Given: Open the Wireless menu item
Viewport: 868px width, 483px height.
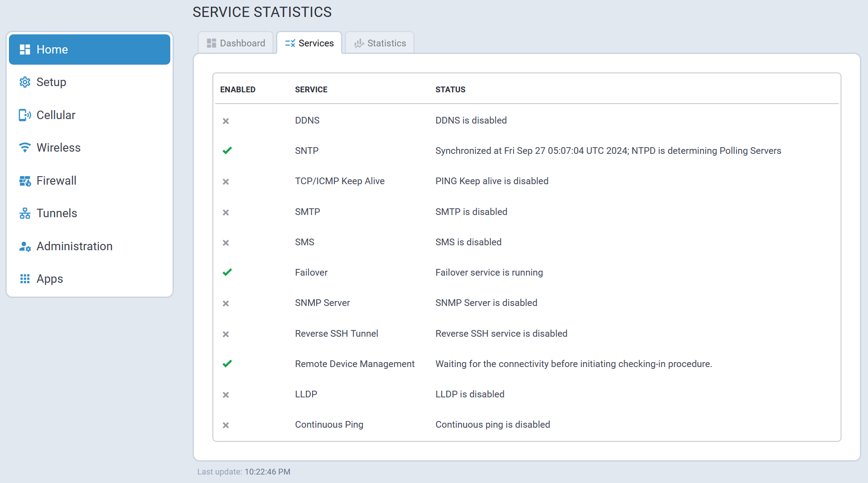Looking at the screenshot, I should coord(58,148).
